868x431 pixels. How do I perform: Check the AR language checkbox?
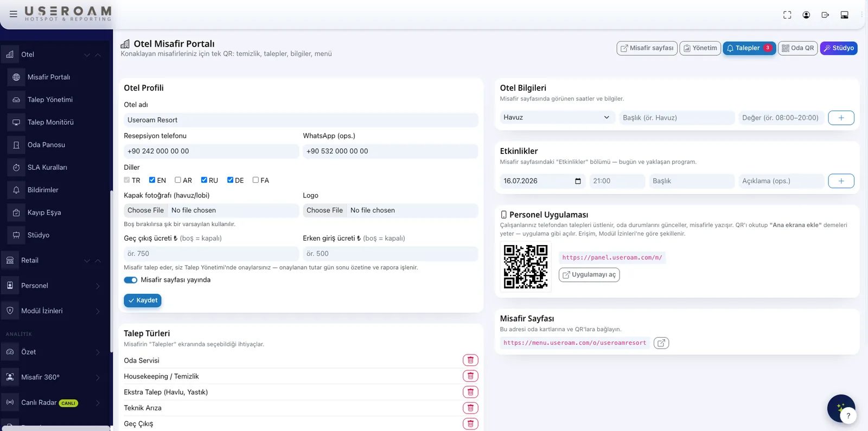(178, 180)
